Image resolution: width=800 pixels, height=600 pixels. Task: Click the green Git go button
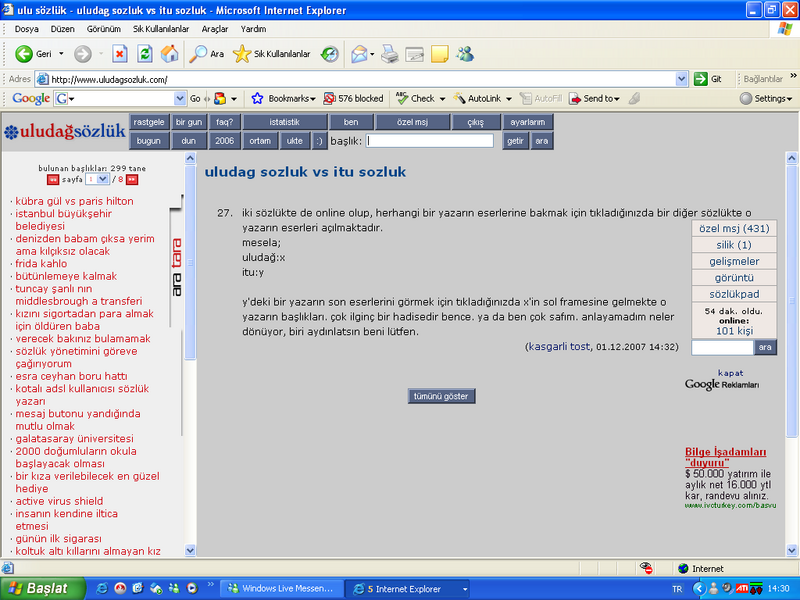point(708,79)
